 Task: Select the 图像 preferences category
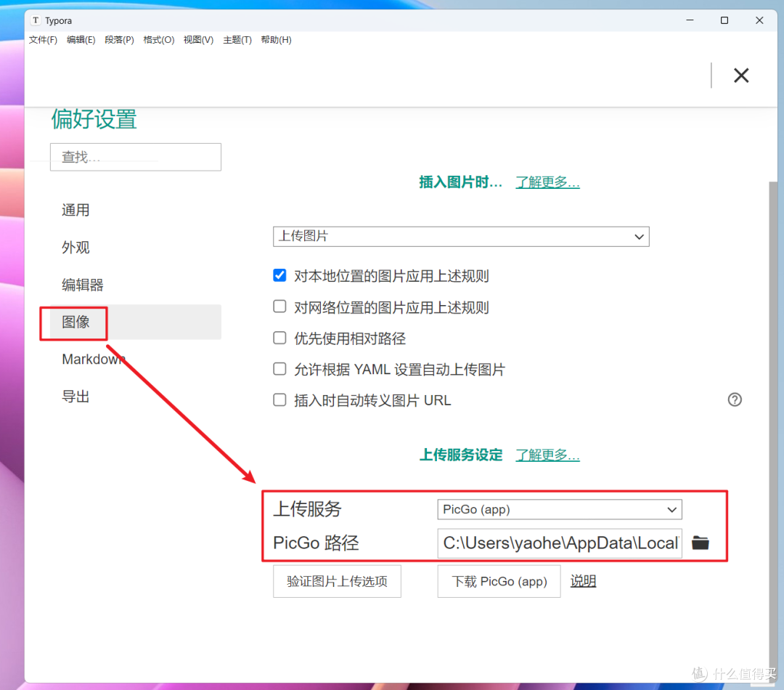tap(136, 322)
